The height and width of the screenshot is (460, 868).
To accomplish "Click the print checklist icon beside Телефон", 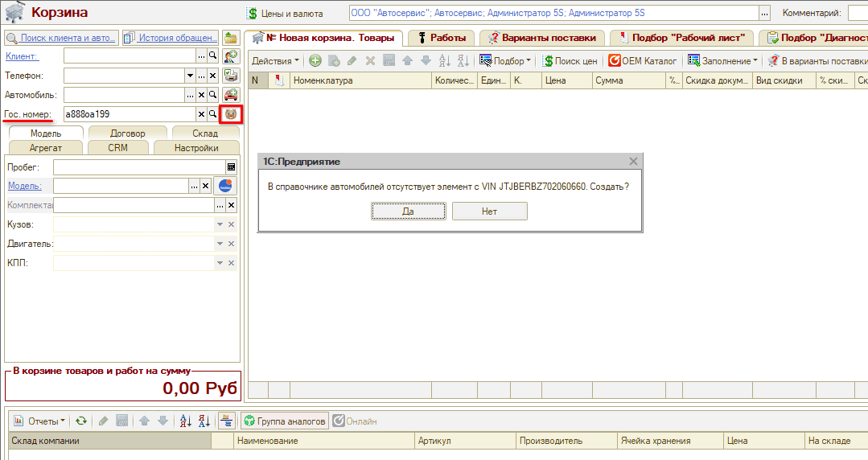I will tap(231, 76).
